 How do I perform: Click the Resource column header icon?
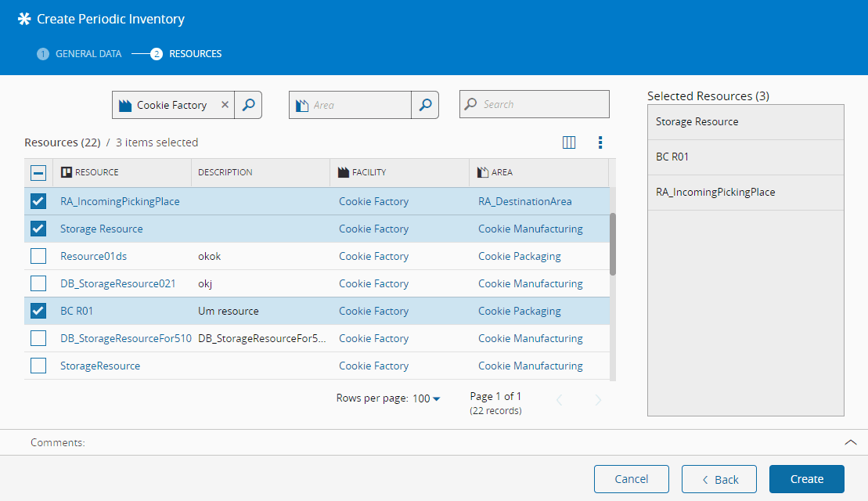click(67, 172)
